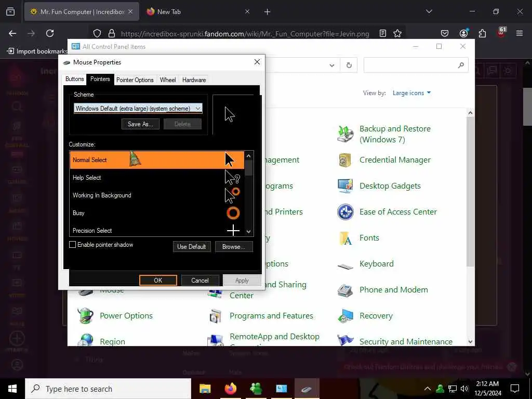Select the Busy pointer row

157,212
